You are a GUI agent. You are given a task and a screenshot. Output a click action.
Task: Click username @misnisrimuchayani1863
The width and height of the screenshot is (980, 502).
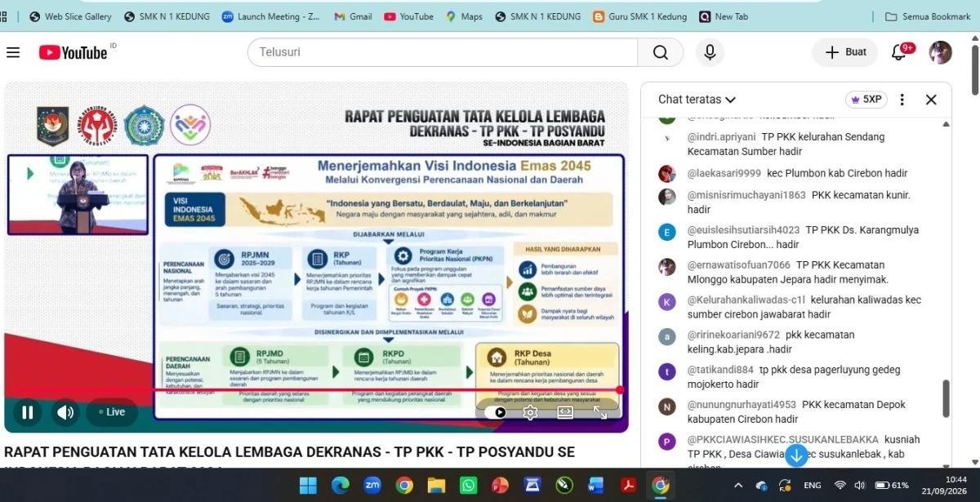[746, 195]
